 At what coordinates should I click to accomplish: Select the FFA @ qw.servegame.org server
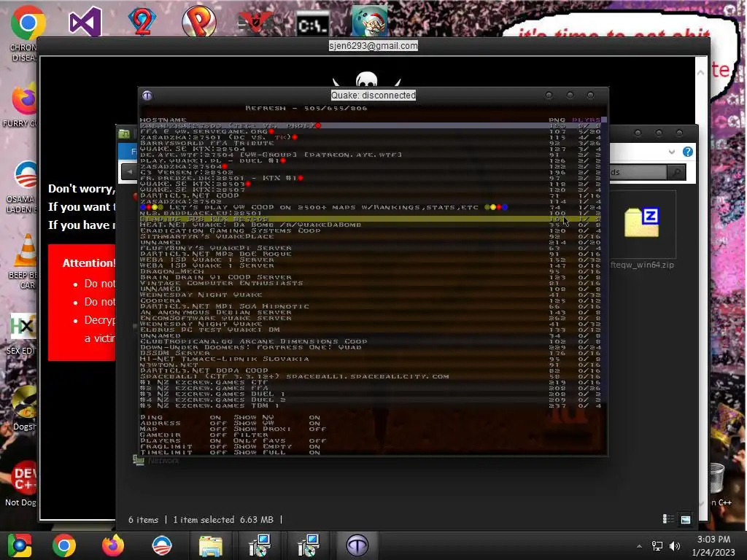pos(370,131)
